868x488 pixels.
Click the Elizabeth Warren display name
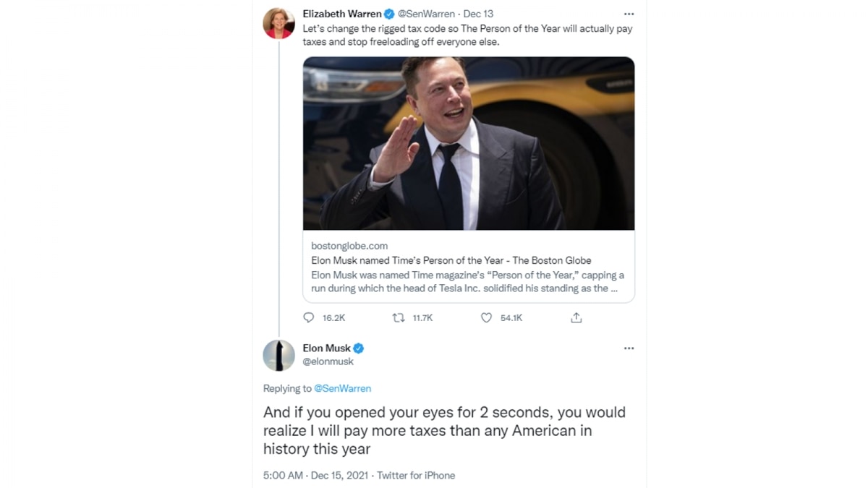(341, 14)
